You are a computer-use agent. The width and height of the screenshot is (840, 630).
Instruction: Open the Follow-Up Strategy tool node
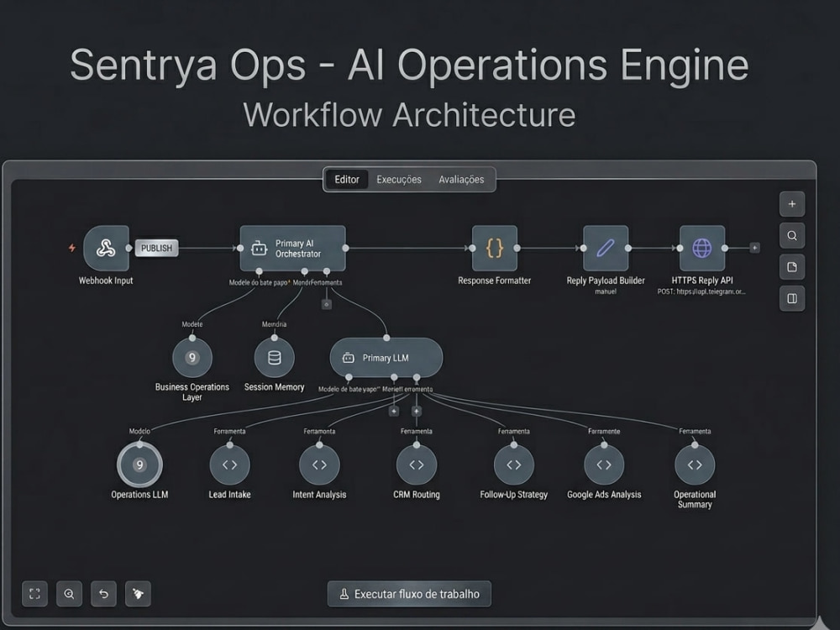pyautogui.click(x=514, y=465)
